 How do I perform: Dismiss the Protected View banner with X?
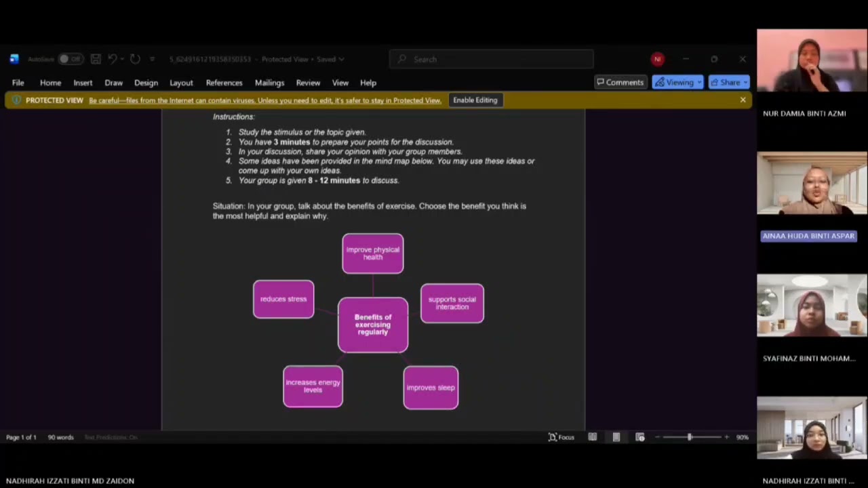[743, 100]
